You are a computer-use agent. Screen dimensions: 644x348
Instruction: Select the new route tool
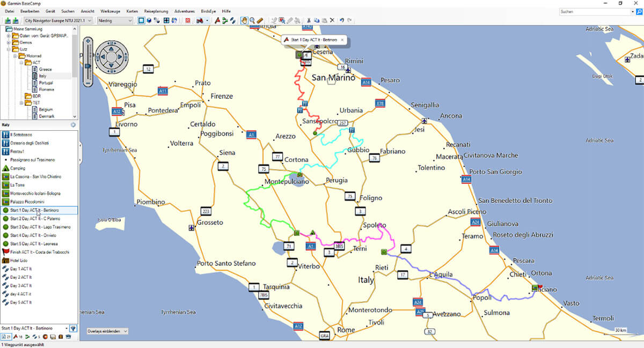click(225, 20)
